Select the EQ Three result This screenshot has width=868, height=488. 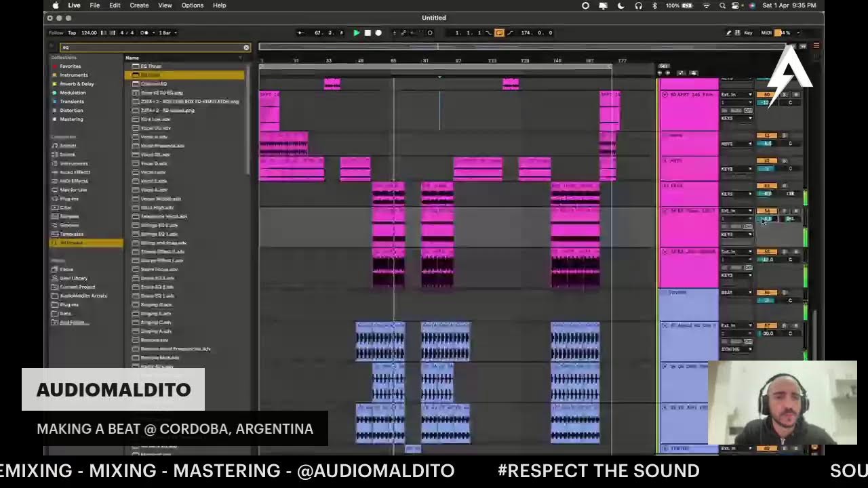tap(184, 66)
